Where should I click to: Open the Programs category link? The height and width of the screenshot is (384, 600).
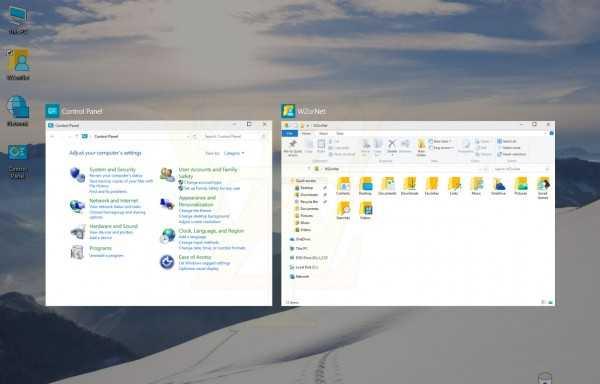pyautogui.click(x=101, y=249)
